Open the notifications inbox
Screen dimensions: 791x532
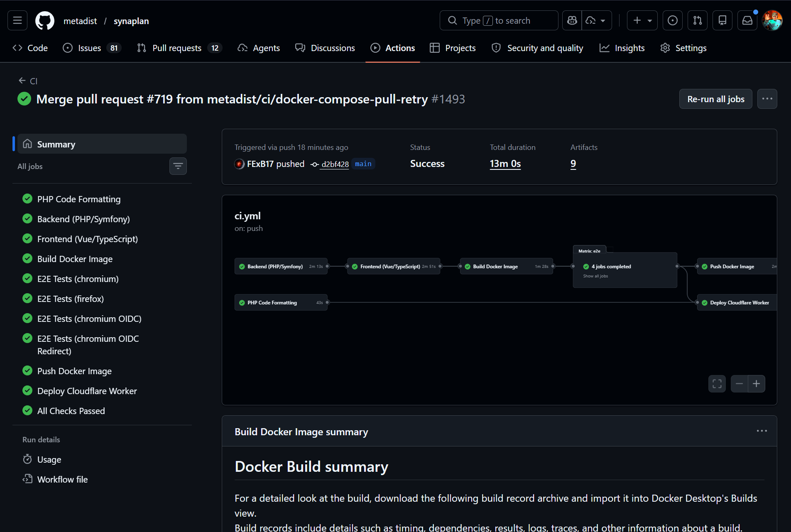click(x=747, y=20)
